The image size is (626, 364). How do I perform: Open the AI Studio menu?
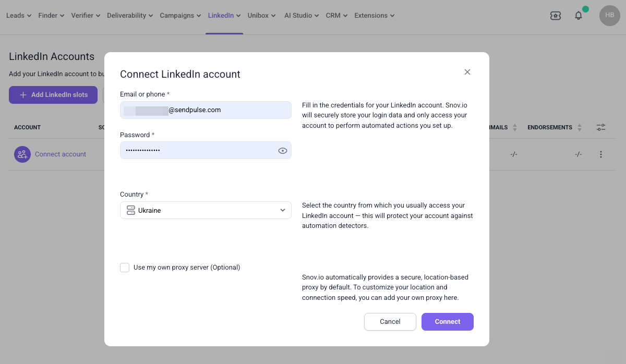302,16
